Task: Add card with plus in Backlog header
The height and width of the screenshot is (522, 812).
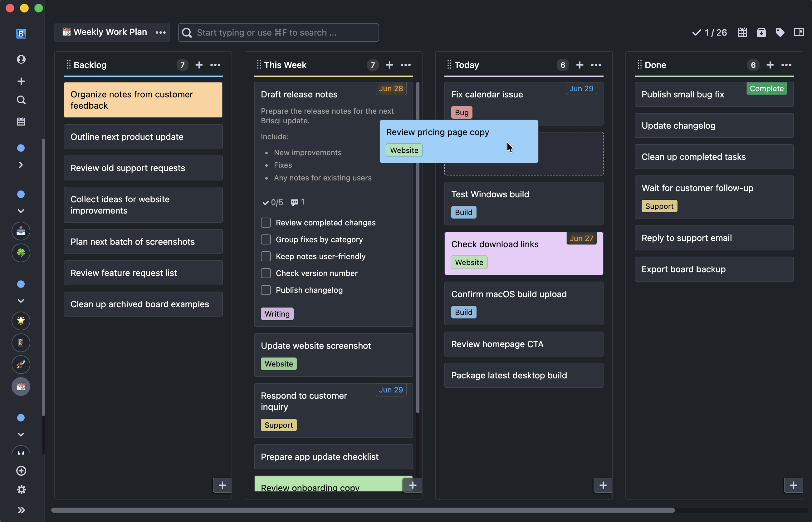Action: point(199,65)
